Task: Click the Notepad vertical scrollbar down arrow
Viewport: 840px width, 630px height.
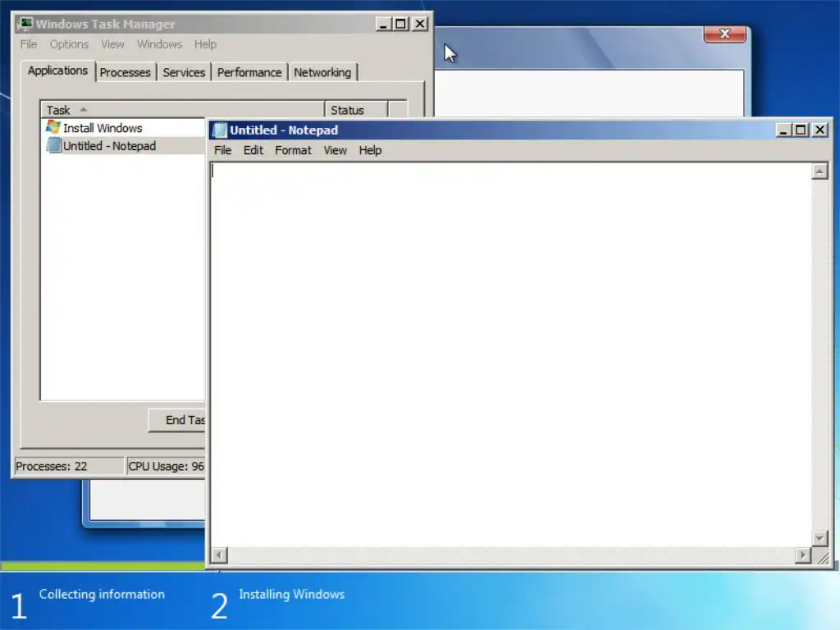Action: pyautogui.click(x=819, y=538)
